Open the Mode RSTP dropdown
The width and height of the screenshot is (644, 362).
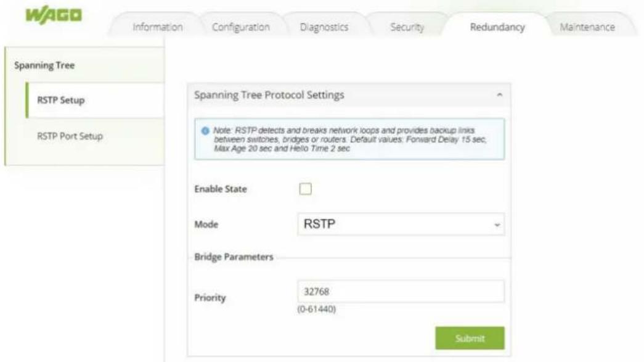401,224
